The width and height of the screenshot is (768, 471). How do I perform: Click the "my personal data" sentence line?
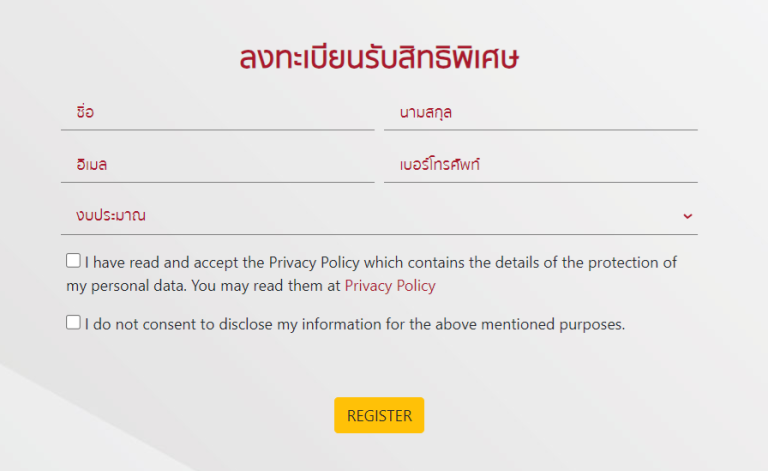tap(251, 286)
